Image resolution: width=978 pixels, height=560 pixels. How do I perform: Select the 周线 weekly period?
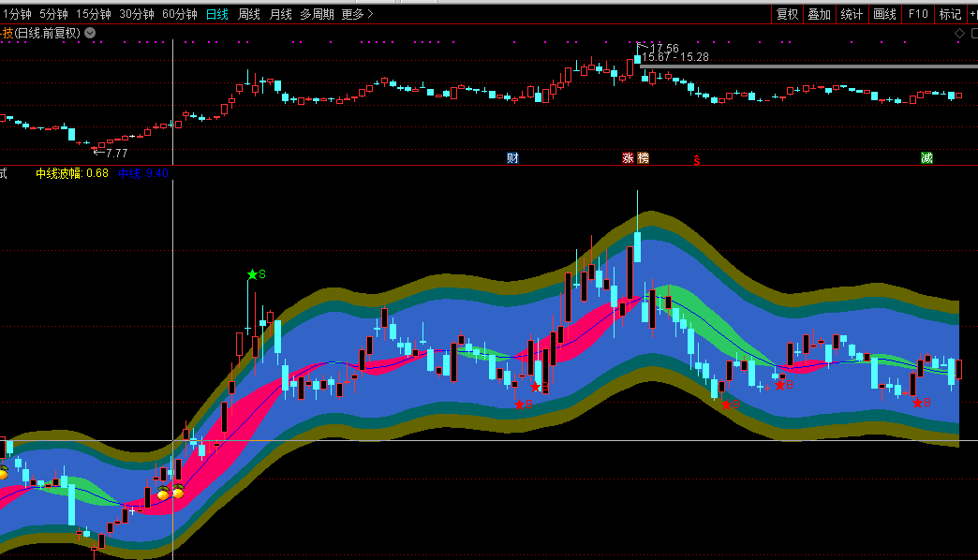point(249,14)
